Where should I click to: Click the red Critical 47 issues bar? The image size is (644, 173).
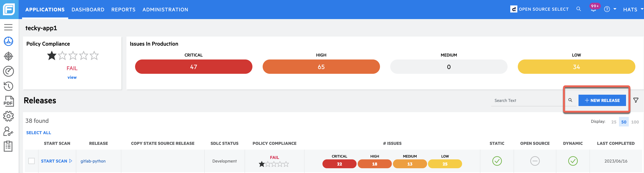[x=194, y=67]
